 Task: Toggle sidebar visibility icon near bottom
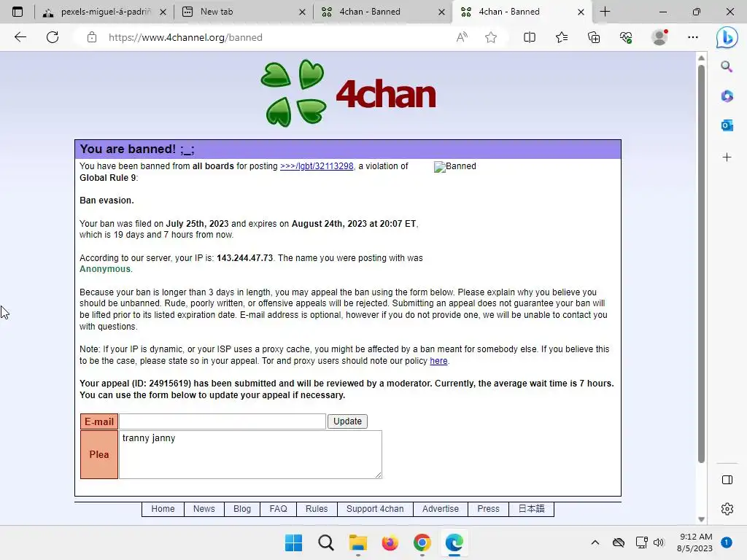click(727, 480)
